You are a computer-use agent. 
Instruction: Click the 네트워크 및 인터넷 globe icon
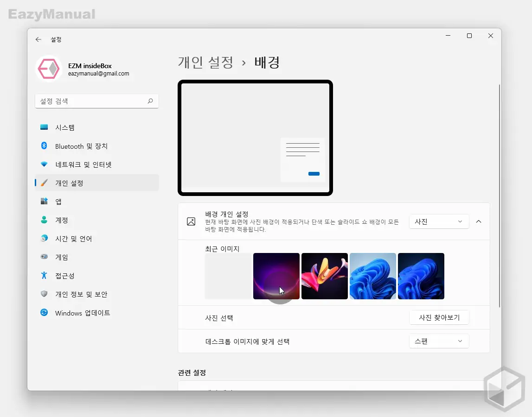(44, 164)
